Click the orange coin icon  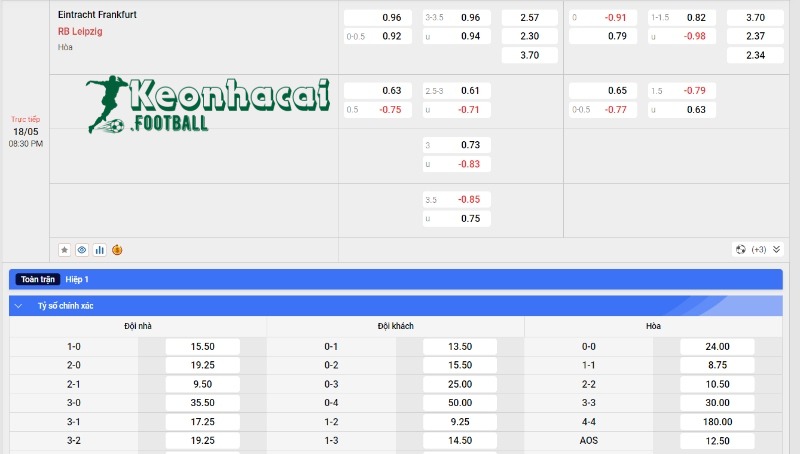[x=117, y=249]
